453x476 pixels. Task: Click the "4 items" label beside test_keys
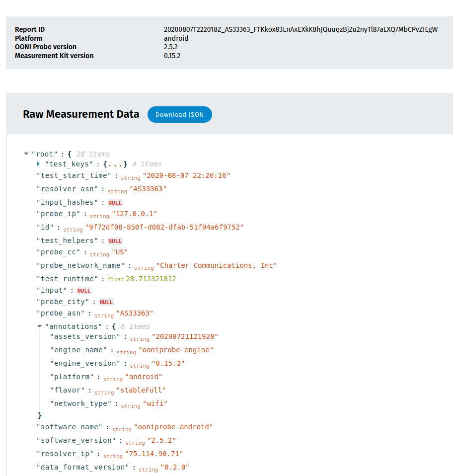(x=147, y=164)
